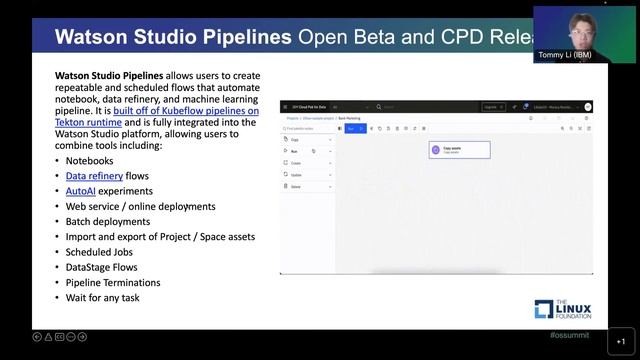Click the zoom-out icon in the canvas toolbar
Viewport: 640px width, 360px height.
coord(571,129)
